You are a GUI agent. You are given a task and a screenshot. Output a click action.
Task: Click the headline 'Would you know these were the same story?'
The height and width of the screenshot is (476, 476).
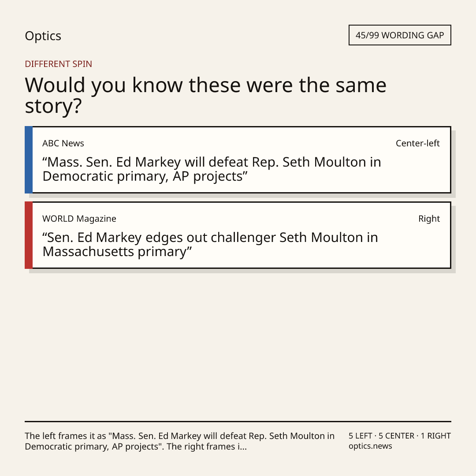click(x=205, y=95)
